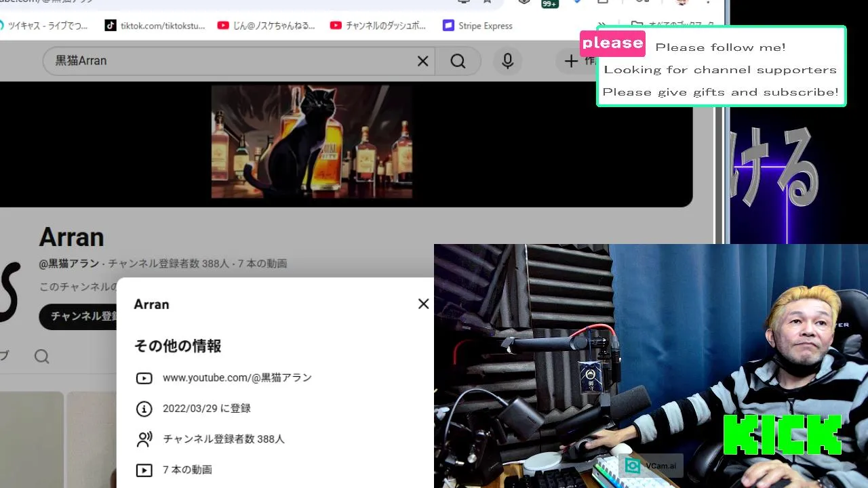The height and width of the screenshot is (488, 868).
Task: Open the Create plus button
Action: [x=576, y=61]
